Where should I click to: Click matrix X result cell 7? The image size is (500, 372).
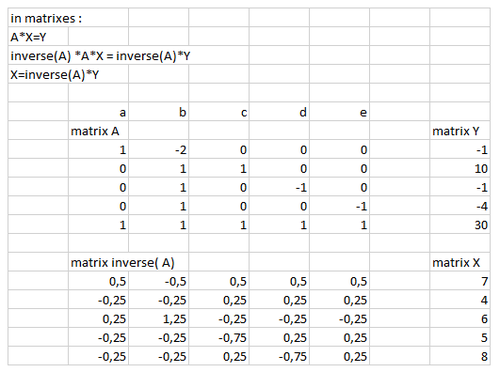460,281
